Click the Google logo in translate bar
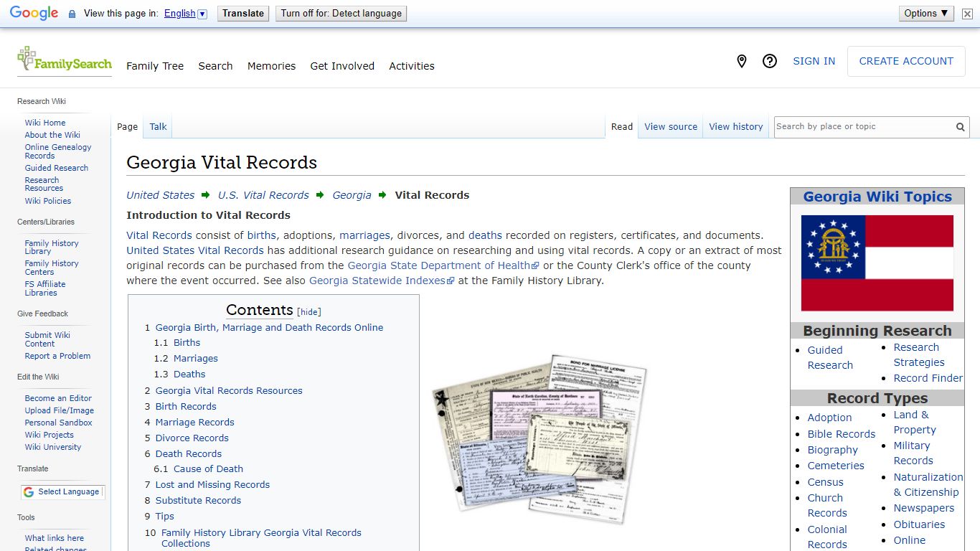 point(34,14)
